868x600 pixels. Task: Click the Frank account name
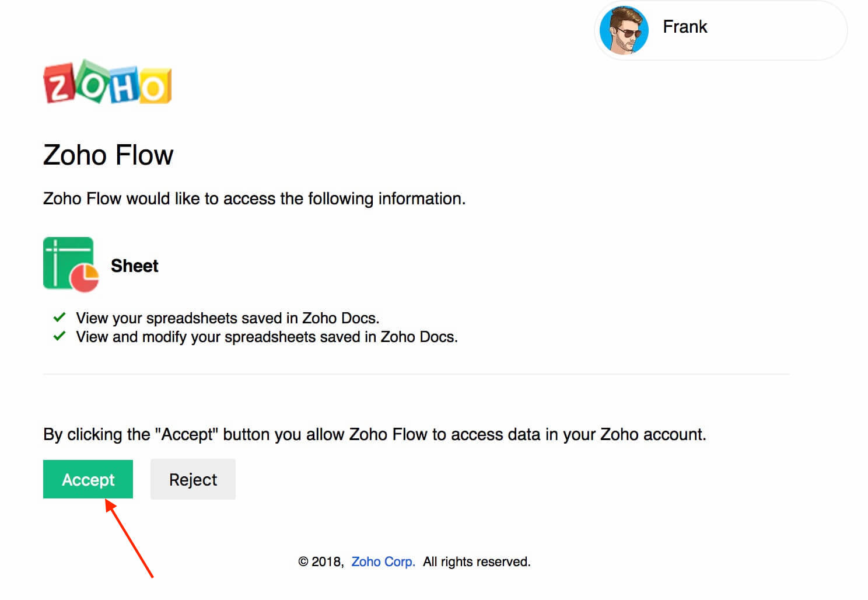tap(685, 27)
